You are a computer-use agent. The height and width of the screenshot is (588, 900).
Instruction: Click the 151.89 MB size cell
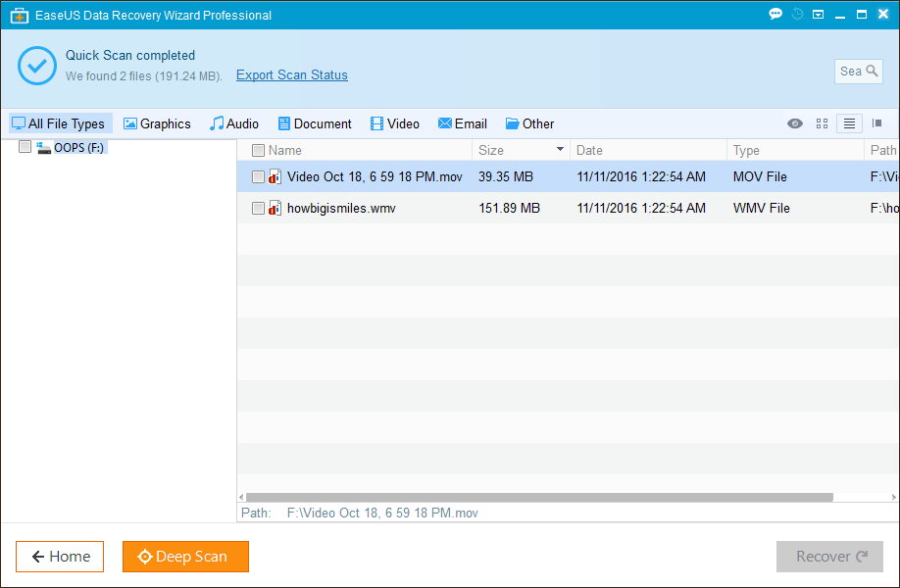pyautogui.click(x=509, y=208)
